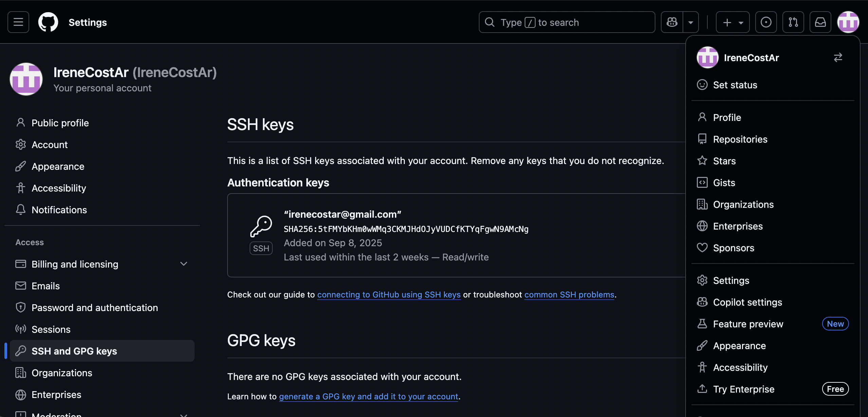
Task: Click the 'Added on Sep 8, 2025' text
Action: pos(333,243)
